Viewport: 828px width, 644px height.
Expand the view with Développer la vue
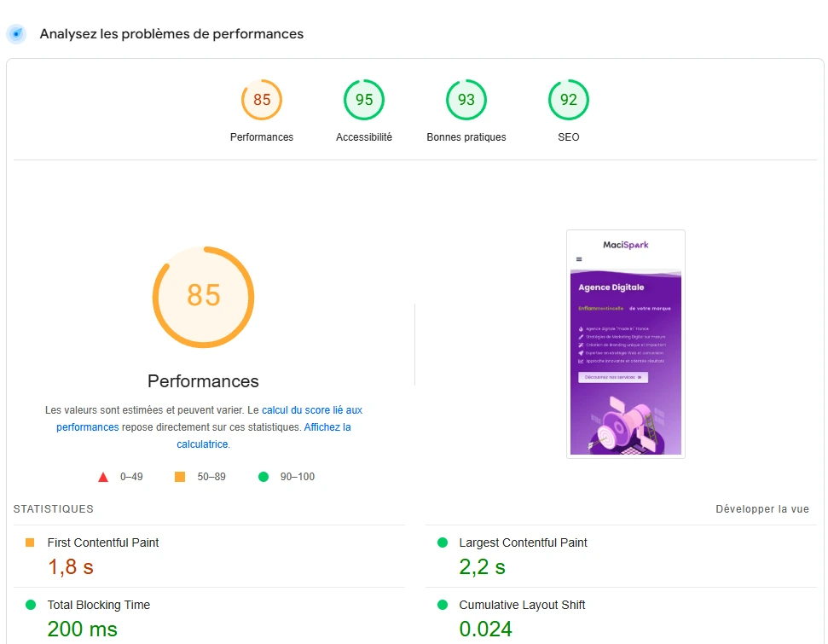point(762,508)
